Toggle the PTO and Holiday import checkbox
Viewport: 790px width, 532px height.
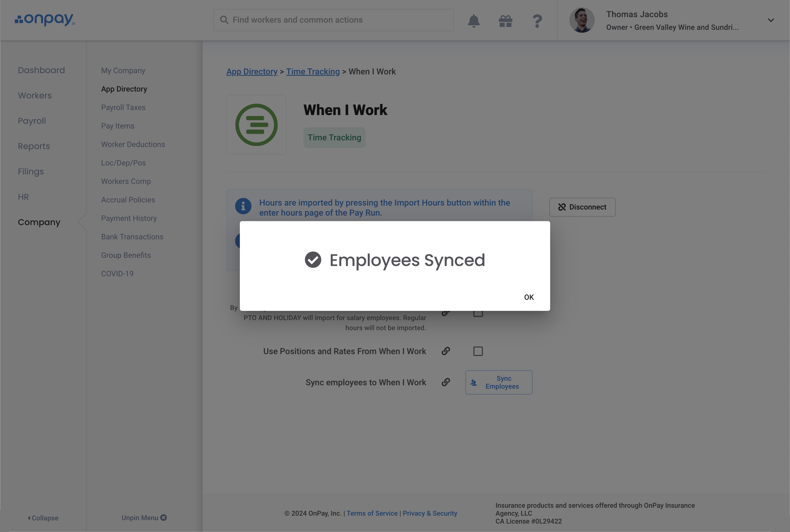pos(478,313)
